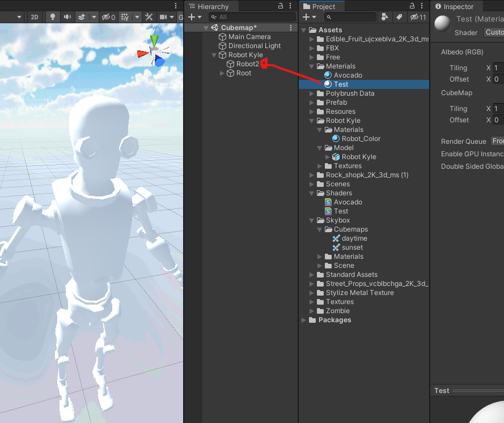Image resolution: width=504 pixels, height=423 pixels.
Task: Edit the Albedo Tiling X field
Action: (498, 68)
